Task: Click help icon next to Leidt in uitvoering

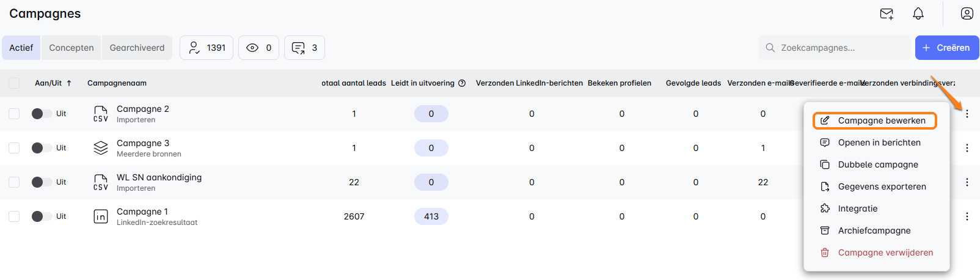Action: coord(462,83)
